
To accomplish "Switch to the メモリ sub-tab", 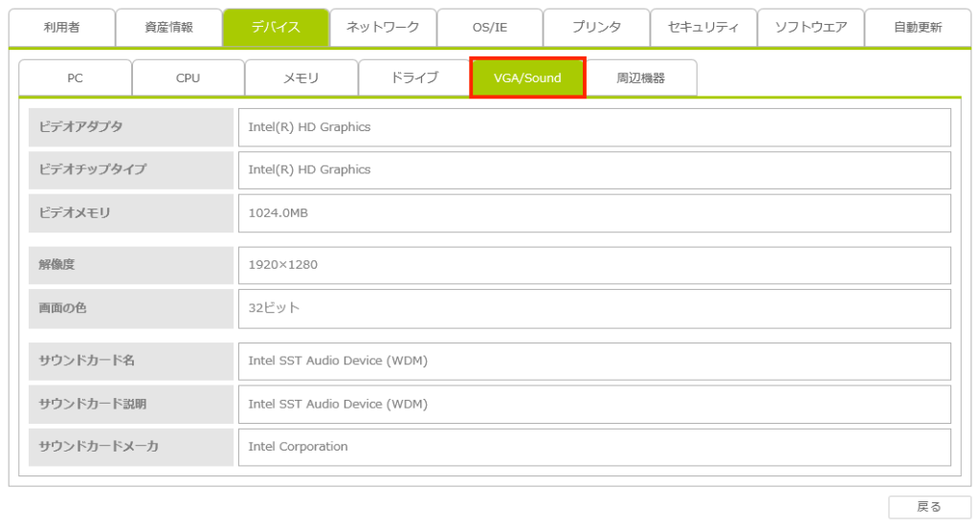I will (301, 78).
